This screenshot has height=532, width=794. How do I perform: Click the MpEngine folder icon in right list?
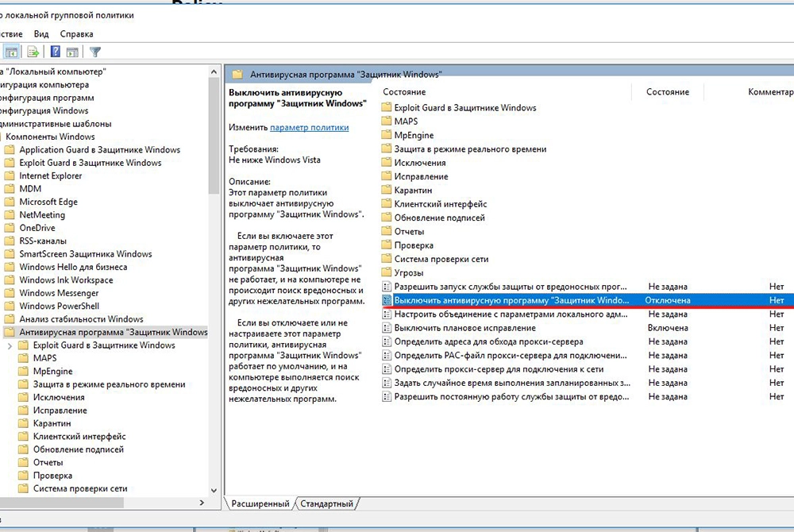click(387, 135)
